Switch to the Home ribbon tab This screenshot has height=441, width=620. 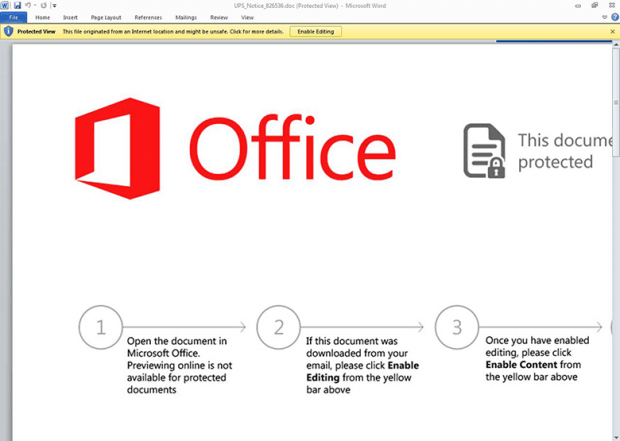pos(42,17)
